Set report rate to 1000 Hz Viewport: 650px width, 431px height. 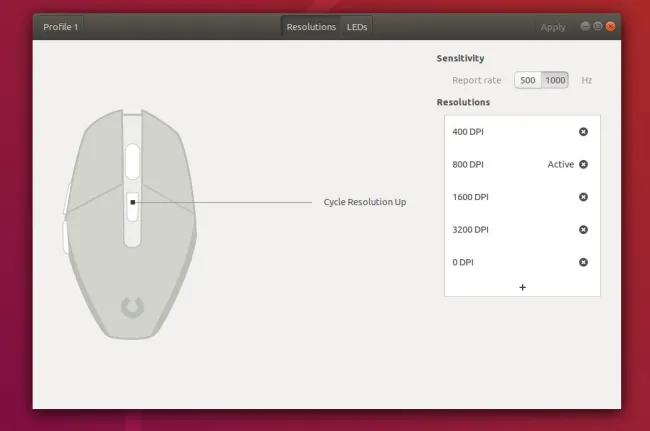pos(555,80)
